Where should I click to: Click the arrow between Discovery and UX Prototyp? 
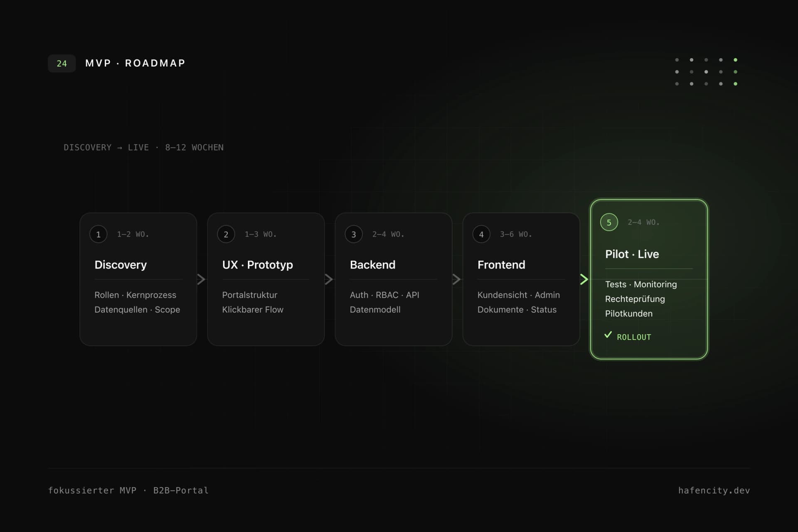pyautogui.click(x=201, y=279)
